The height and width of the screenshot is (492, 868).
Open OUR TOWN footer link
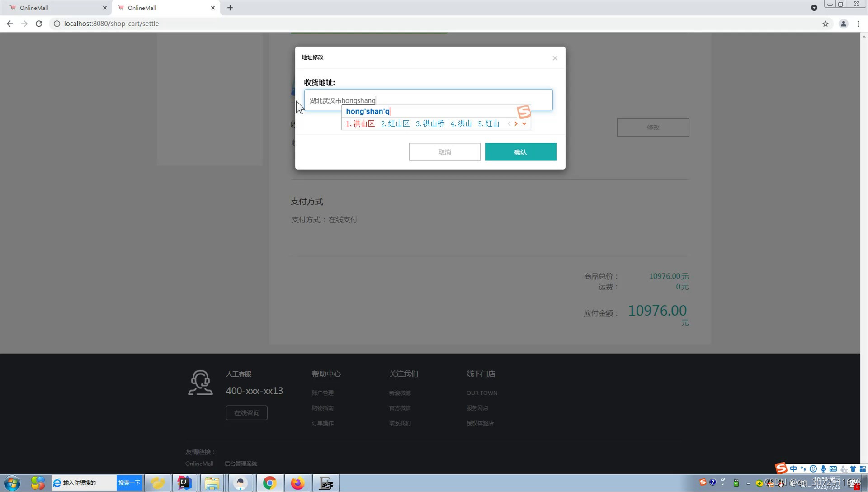click(x=482, y=393)
